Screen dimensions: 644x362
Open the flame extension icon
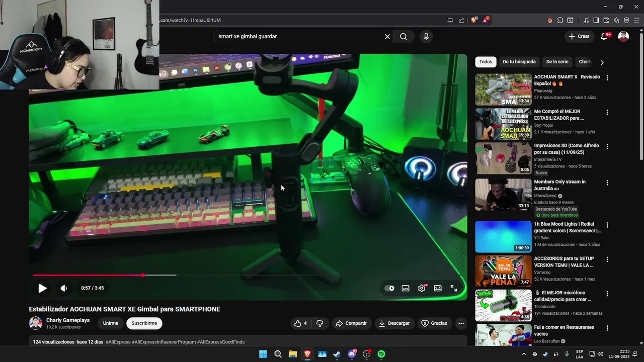(550, 20)
